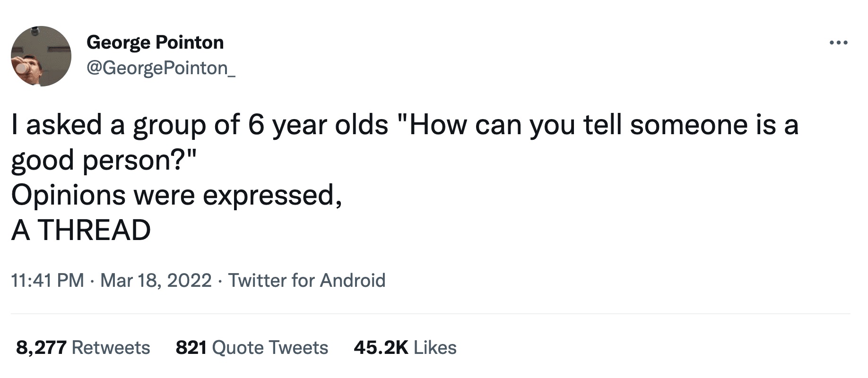Open the Twitter for Android source link
The height and width of the screenshot is (378, 868).
pyautogui.click(x=307, y=281)
